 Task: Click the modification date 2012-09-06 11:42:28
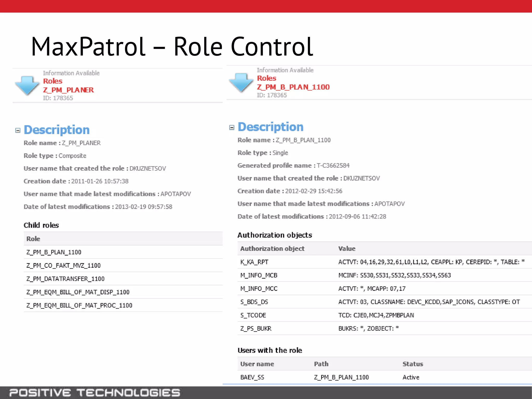tap(358, 216)
